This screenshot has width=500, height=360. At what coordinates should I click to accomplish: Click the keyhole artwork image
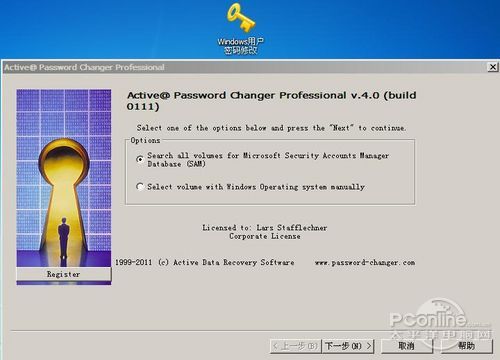[x=64, y=178]
